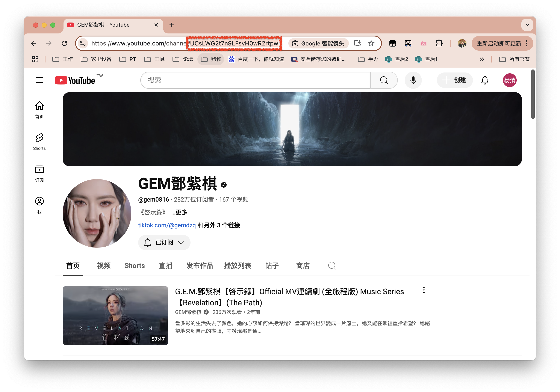The width and height of the screenshot is (560, 392).
Task: Expand the tab search dropdown
Action: pos(527,25)
